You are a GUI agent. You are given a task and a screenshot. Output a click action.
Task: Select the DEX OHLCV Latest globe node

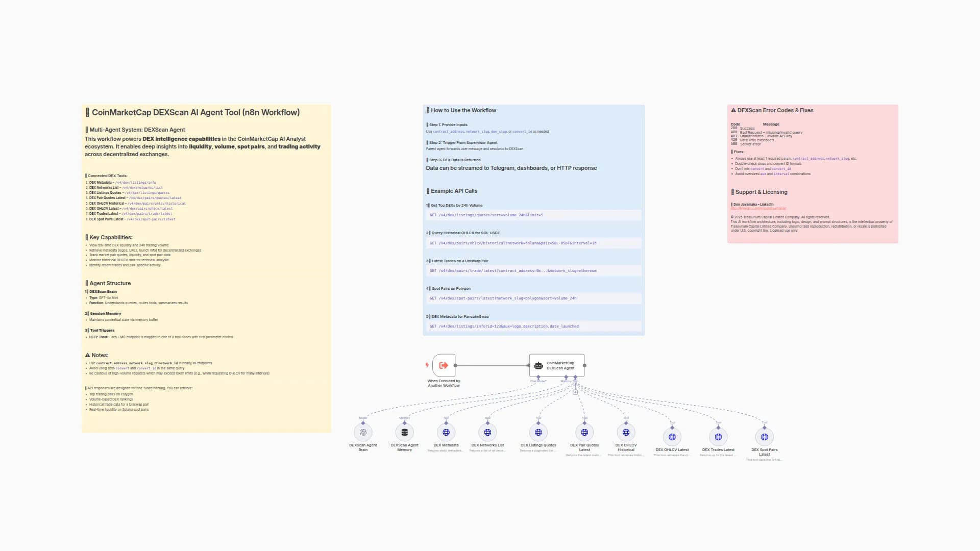click(672, 437)
